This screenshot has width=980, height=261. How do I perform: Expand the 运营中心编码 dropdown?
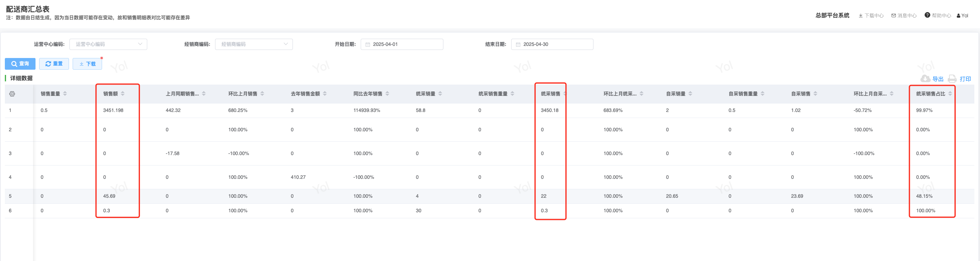(x=108, y=44)
